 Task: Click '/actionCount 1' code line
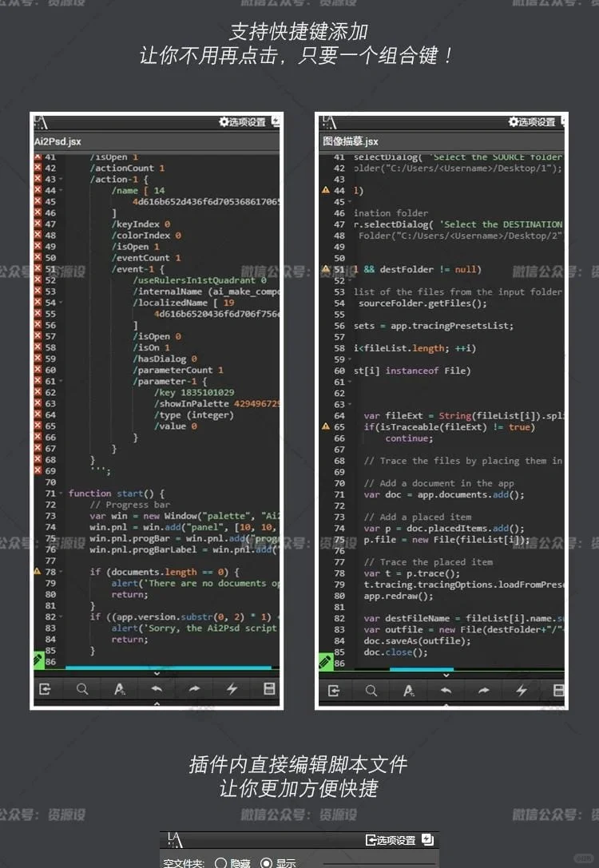coord(127,168)
